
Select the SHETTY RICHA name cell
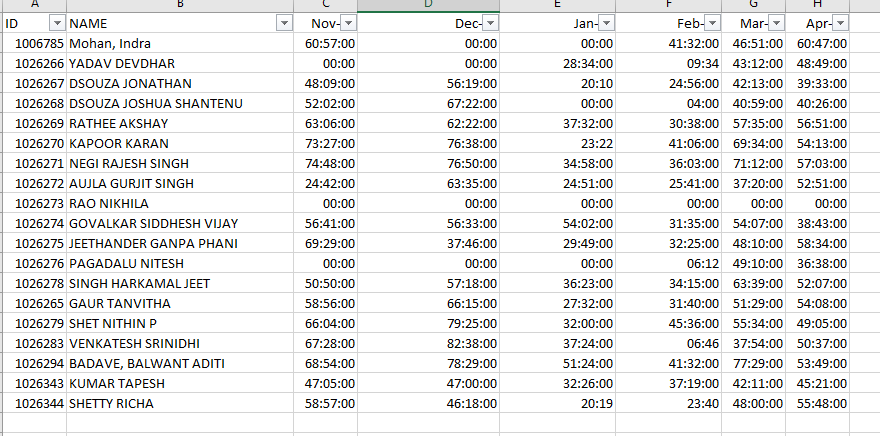180,403
